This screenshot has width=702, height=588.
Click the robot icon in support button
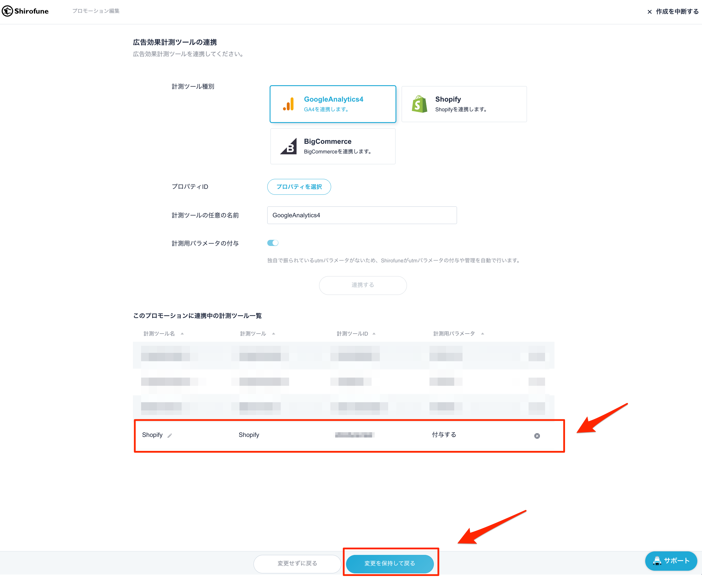pyautogui.click(x=657, y=561)
